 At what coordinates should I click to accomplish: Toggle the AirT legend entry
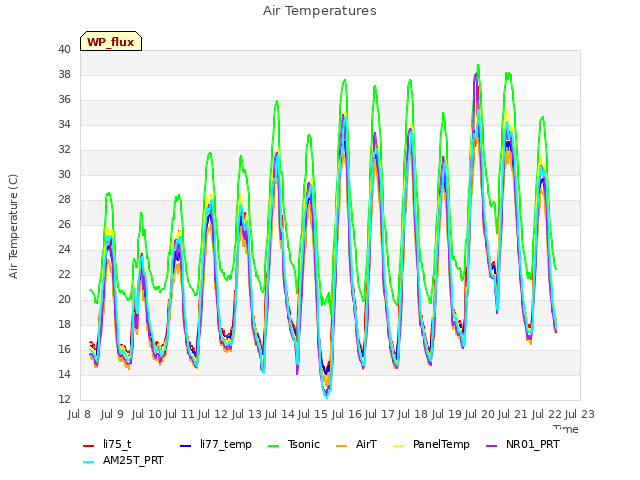tap(356, 444)
